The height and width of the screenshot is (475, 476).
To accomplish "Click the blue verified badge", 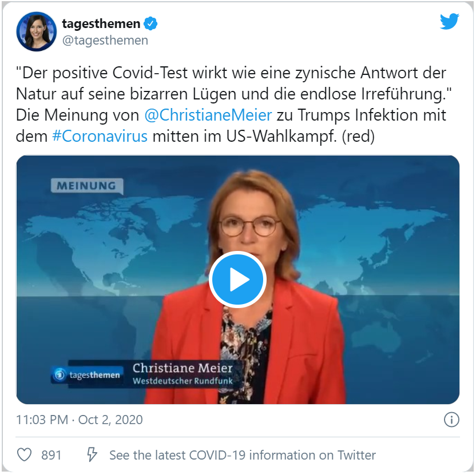I will (x=151, y=24).
